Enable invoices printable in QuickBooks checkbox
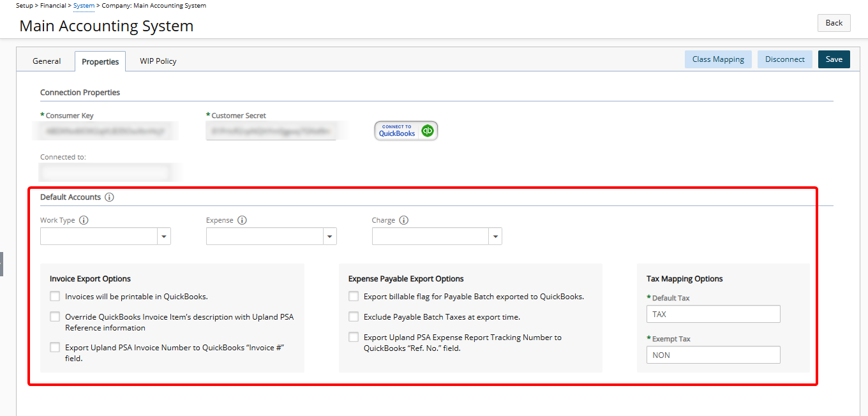This screenshot has height=416, width=868. click(x=55, y=296)
